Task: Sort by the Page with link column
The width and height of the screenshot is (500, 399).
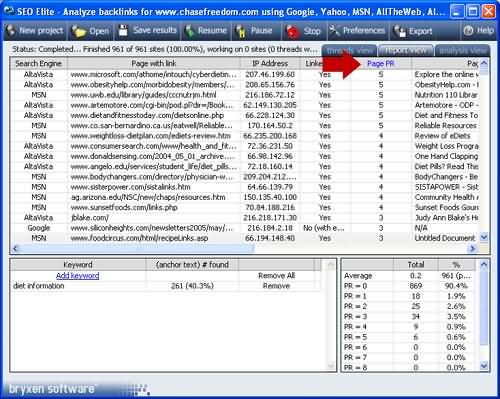Action: coord(154,63)
